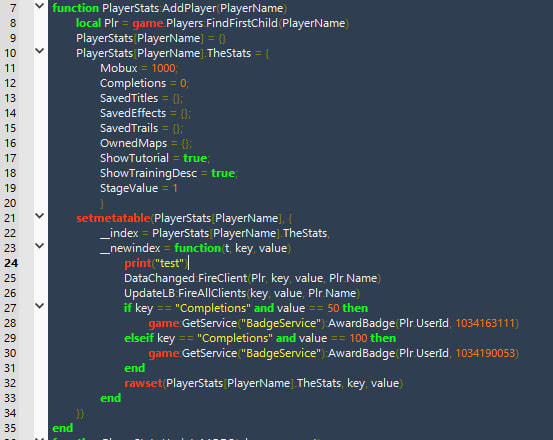The width and height of the screenshot is (553, 440).
Task: Click the __index key on line 22
Action: tap(119, 233)
